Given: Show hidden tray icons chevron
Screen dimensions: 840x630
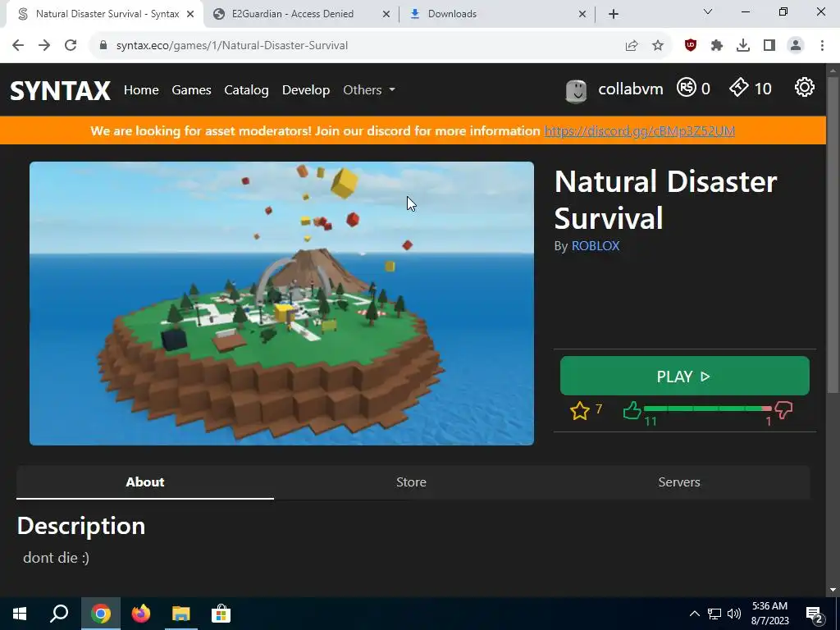Looking at the screenshot, I should [x=694, y=614].
